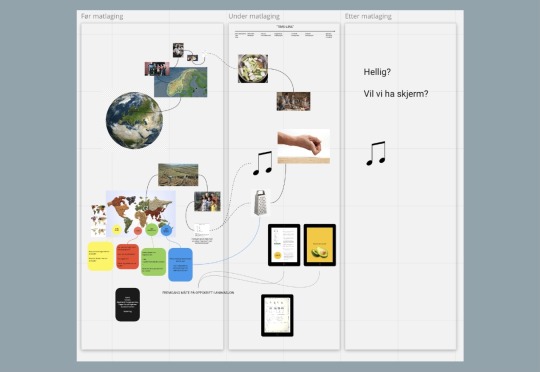Select the pot of vegetables image
The height and width of the screenshot is (372, 540).
(x=253, y=69)
